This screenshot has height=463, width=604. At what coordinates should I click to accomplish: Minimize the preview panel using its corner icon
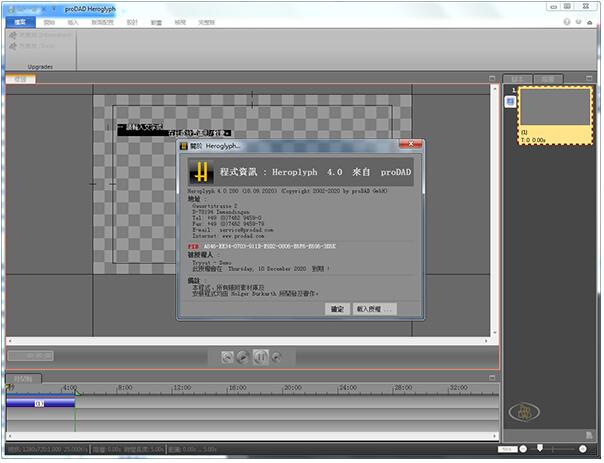(492, 78)
